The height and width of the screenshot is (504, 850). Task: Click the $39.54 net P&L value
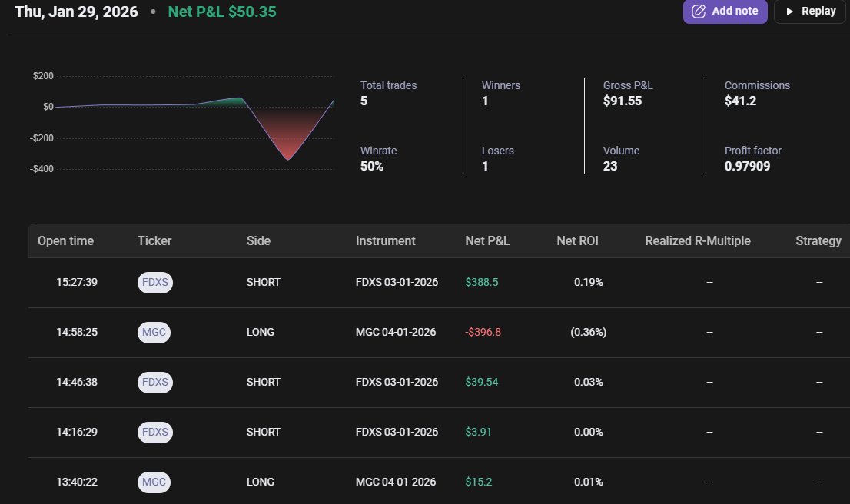pos(482,382)
